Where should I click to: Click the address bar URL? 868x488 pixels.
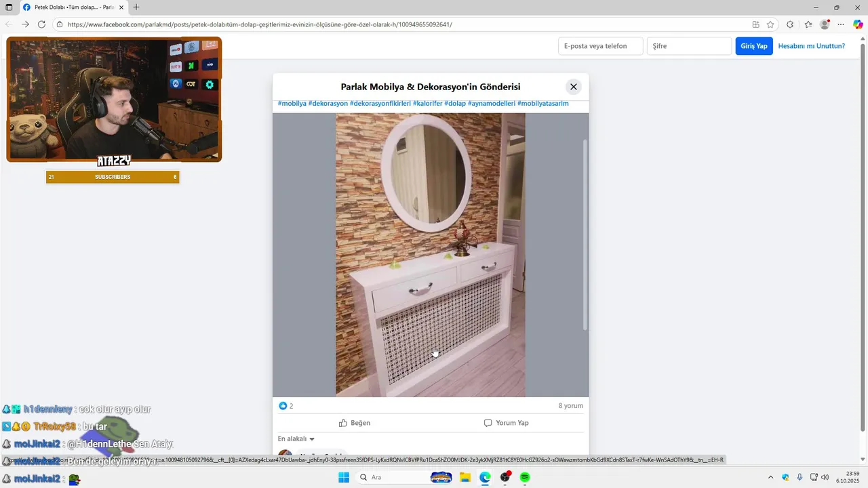(260, 24)
